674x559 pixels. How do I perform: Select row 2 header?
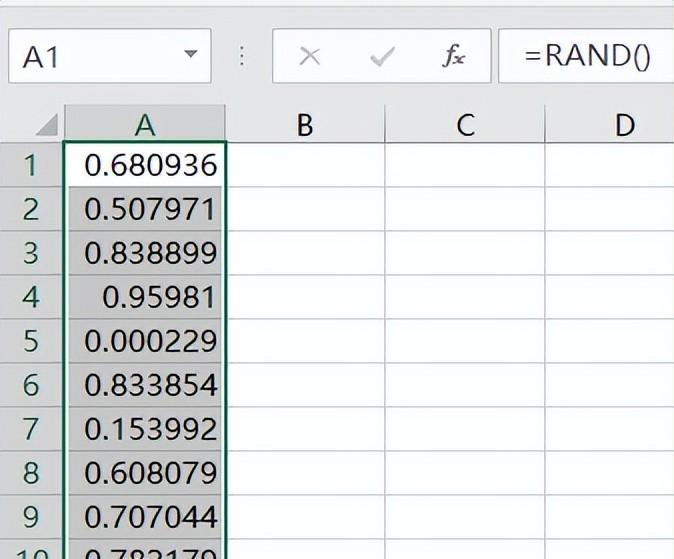click(31, 209)
